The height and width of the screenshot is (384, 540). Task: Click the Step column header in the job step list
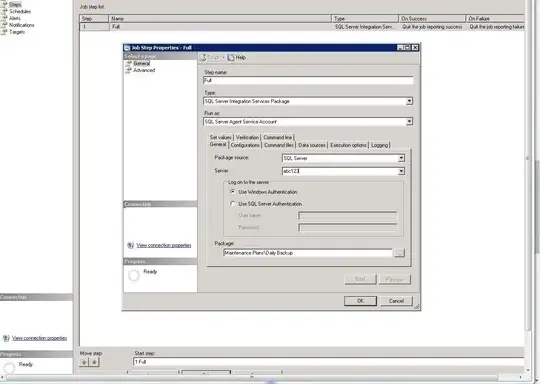click(94, 19)
